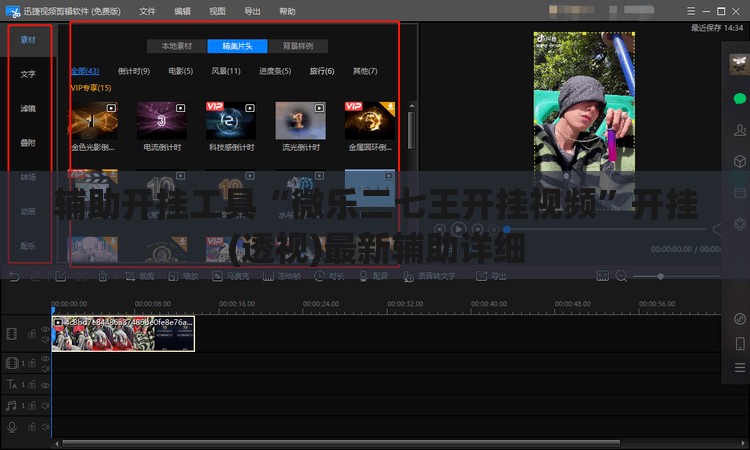Select the 裁剪 crop tool

(x=139, y=276)
